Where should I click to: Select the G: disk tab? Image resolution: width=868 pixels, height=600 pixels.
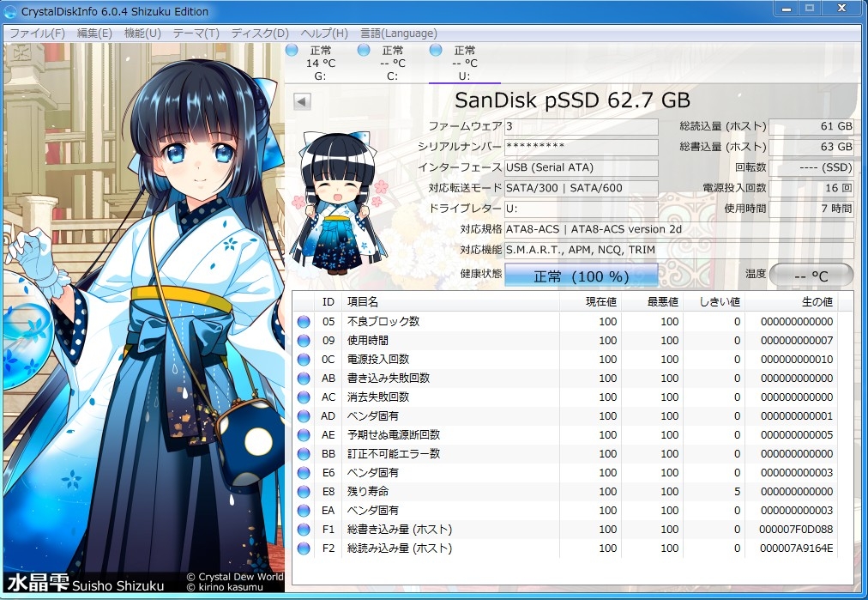321,64
